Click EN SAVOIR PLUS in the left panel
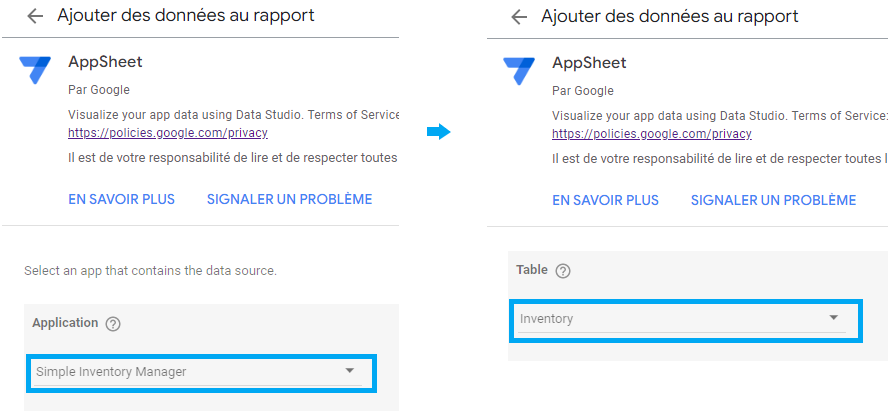888x411 pixels. (x=121, y=199)
